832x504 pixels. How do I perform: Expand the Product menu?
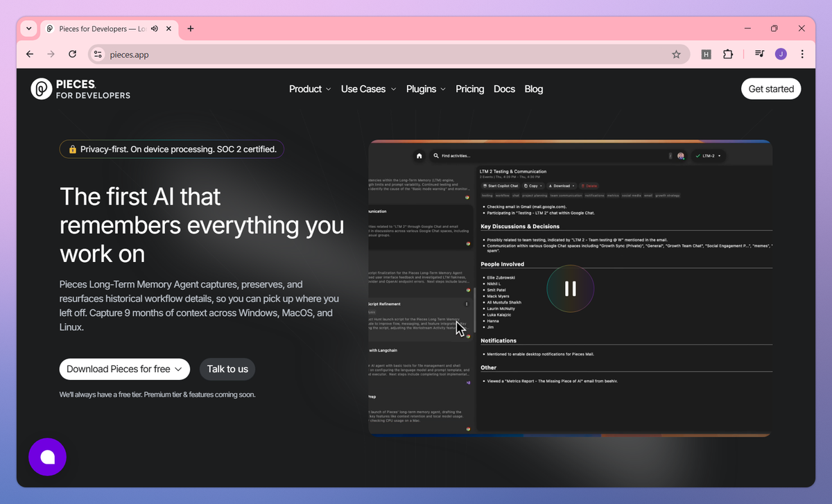[310, 89]
